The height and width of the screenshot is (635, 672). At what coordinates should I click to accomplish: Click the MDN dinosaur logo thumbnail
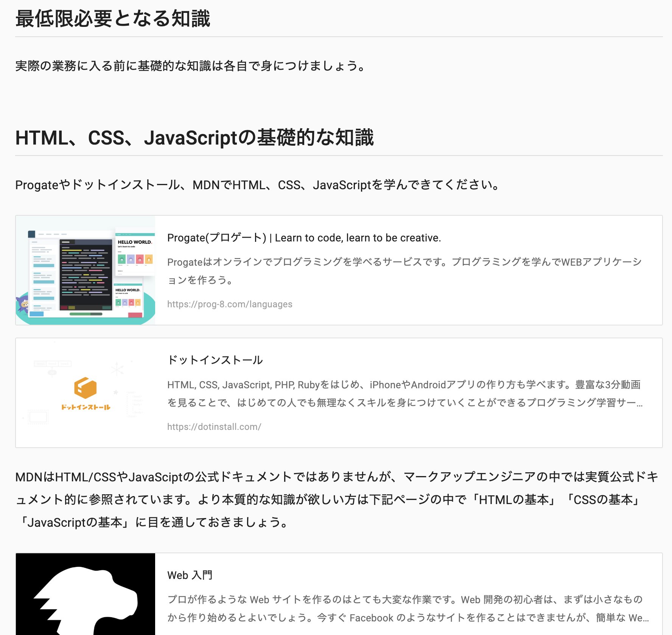tap(86, 594)
